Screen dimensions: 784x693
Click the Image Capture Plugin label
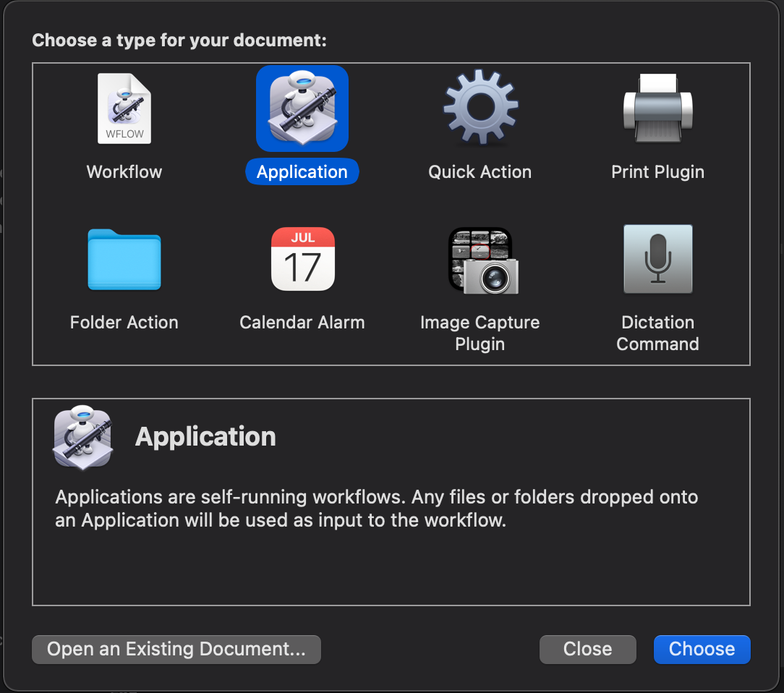[x=480, y=333]
